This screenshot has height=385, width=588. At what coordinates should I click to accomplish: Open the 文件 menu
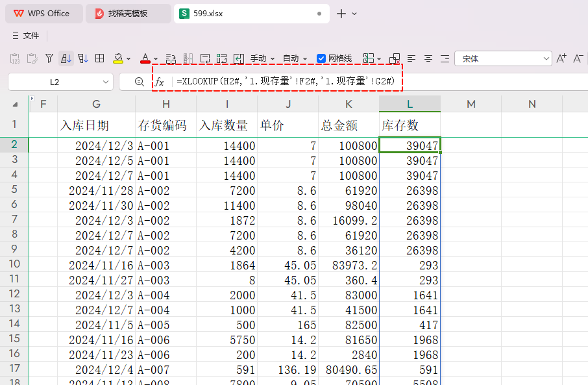(31, 35)
